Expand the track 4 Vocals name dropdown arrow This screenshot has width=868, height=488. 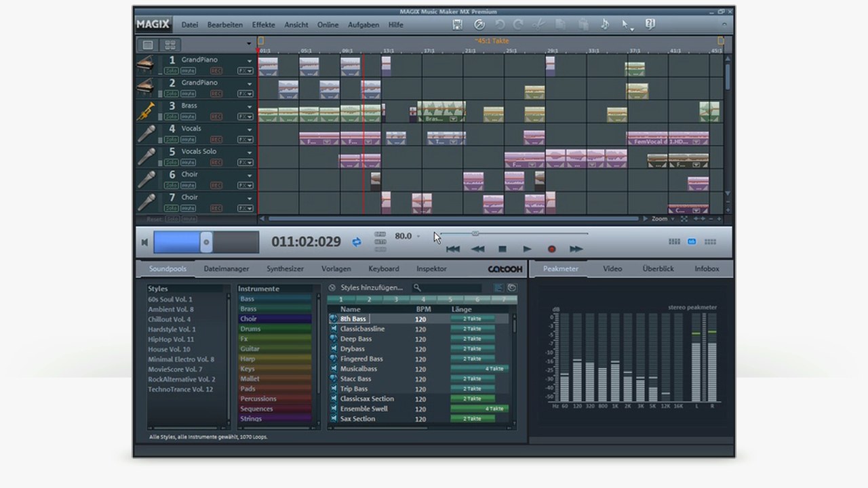(250, 129)
